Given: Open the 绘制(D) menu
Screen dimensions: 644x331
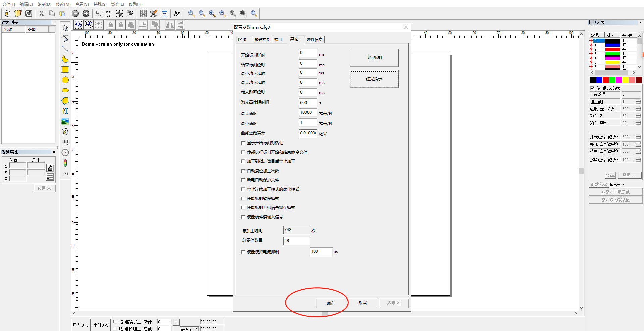Looking at the screenshot, I should (44, 4).
